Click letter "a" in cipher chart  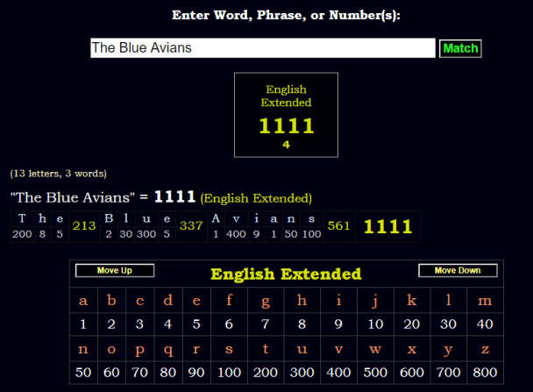pos(83,302)
